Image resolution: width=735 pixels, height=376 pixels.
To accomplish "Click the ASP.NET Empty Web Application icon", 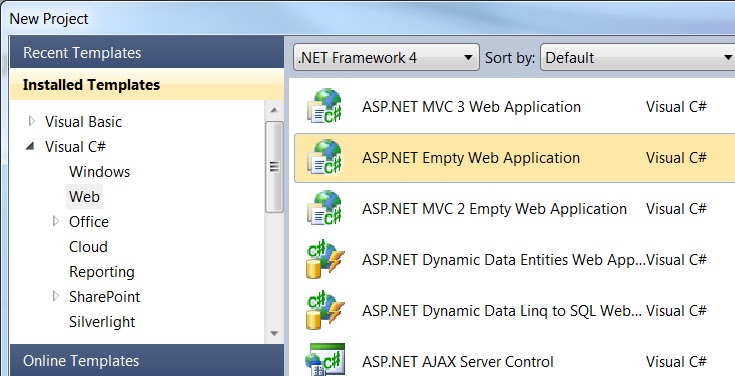I will click(324, 158).
